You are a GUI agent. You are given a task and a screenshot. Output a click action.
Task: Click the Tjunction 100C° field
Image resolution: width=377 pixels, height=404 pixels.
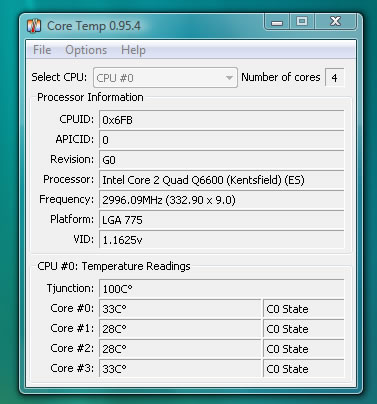click(x=221, y=289)
